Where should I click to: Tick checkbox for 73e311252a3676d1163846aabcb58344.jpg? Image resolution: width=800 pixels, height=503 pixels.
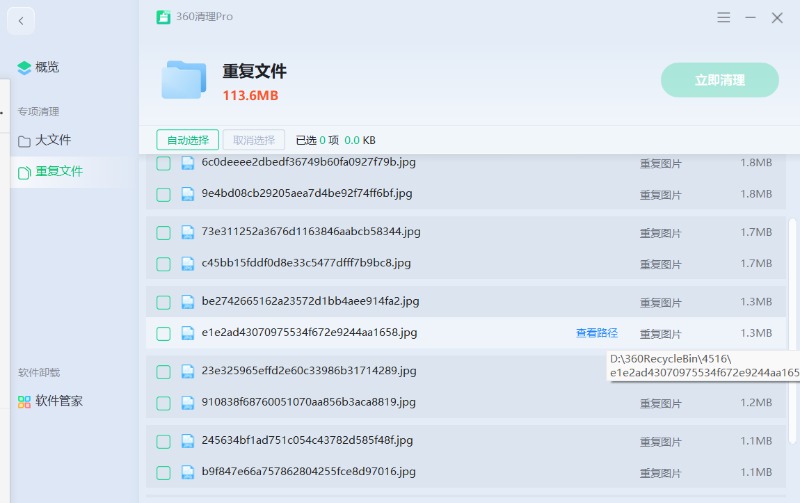pos(163,232)
